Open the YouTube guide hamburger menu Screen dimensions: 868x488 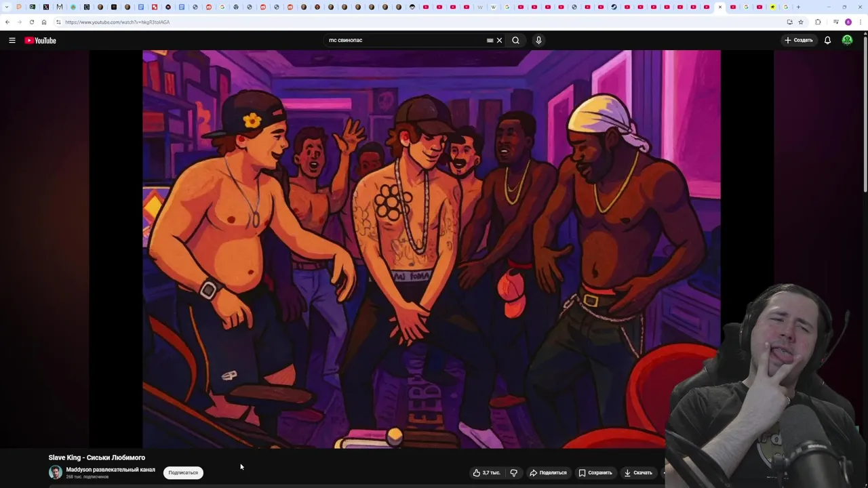coord(12,40)
